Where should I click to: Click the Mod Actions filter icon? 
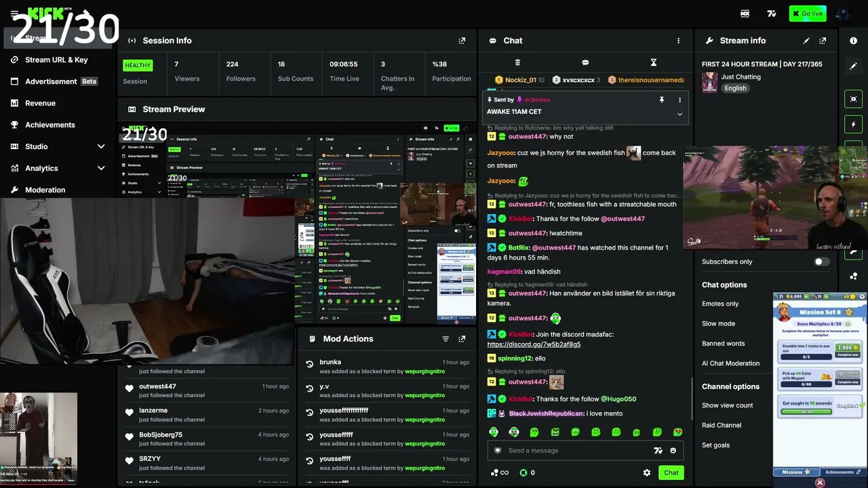click(x=446, y=339)
